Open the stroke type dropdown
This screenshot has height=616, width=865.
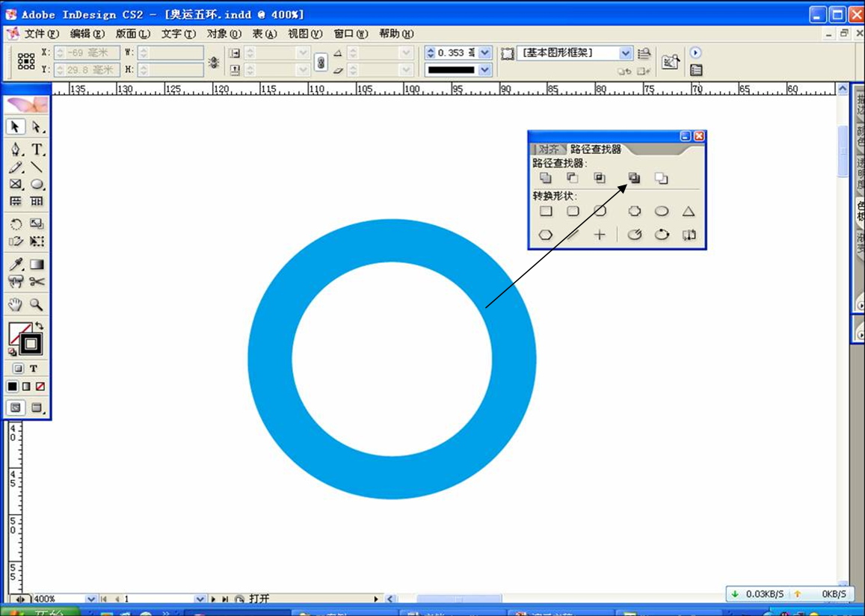(x=485, y=70)
